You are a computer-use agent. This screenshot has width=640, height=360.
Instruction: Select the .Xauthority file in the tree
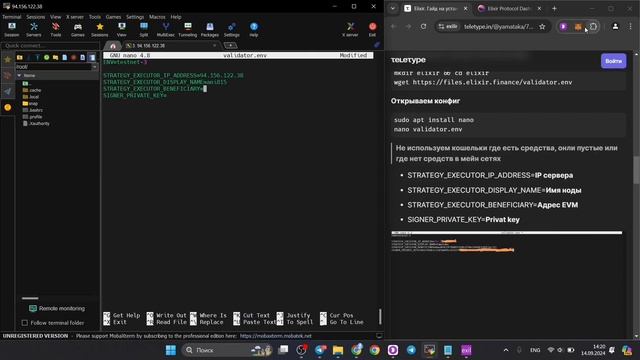click(x=36, y=124)
